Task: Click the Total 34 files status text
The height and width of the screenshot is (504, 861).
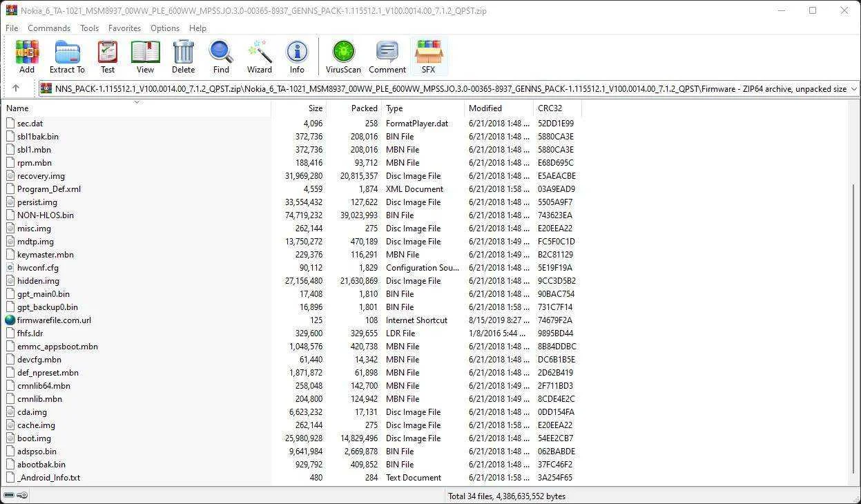Action: coord(507,496)
